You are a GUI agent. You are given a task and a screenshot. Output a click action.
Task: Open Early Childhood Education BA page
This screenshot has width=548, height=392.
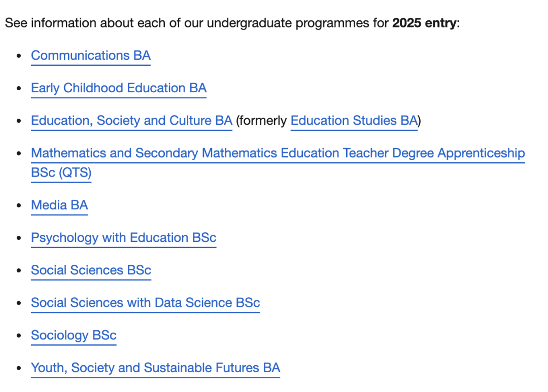[119, 88]
